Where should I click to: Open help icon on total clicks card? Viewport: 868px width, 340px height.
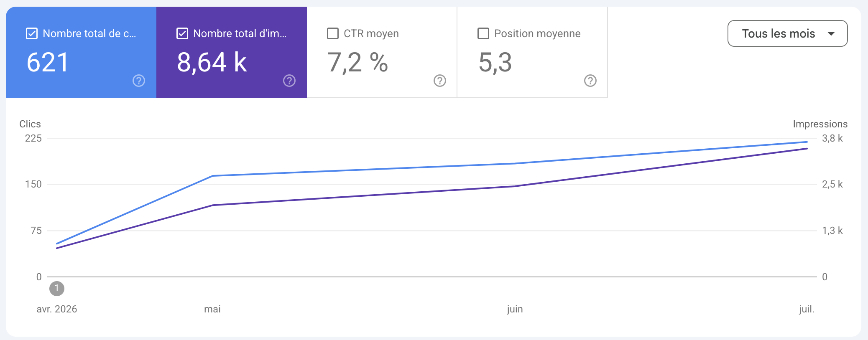coord(139,81)
